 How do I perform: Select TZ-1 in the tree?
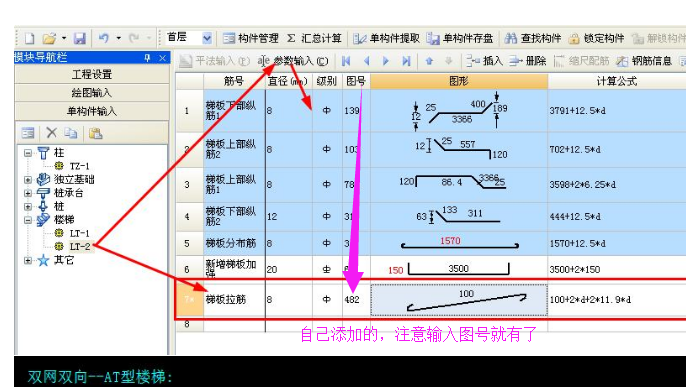click(79, 166)
